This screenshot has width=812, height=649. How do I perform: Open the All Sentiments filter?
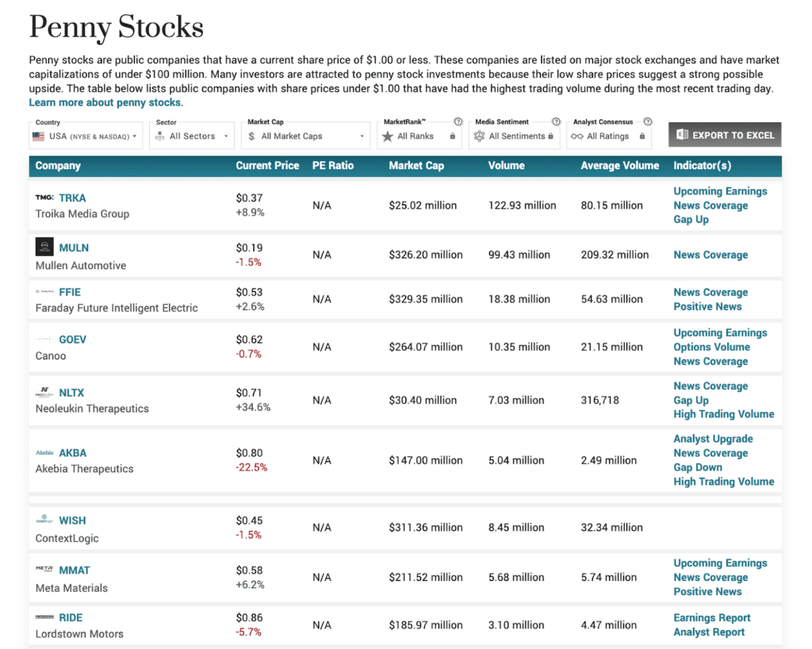click(513, 136)
